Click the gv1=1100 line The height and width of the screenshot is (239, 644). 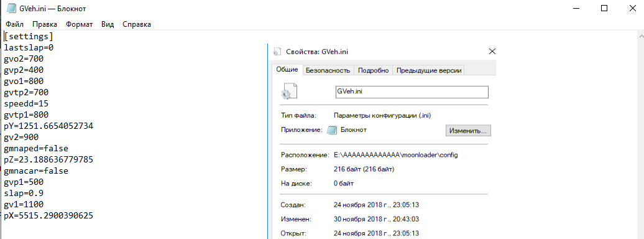point(24,204)
